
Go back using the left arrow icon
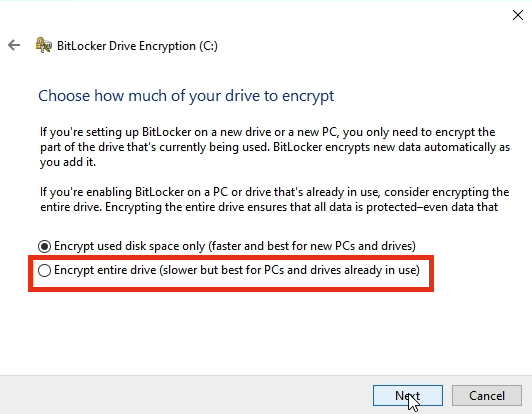tap(14, 45)
